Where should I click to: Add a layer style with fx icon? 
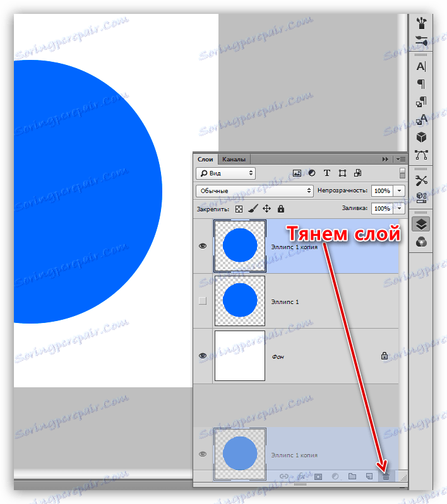[301, 476]
